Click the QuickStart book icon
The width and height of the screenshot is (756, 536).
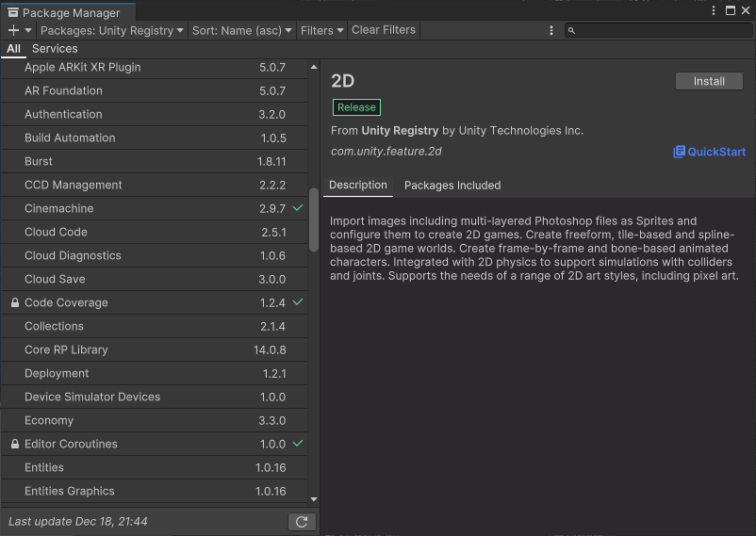pos(679,152)
